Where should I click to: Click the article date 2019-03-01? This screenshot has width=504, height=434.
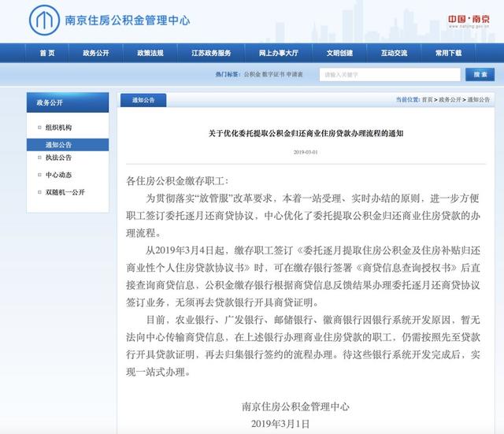306,152
